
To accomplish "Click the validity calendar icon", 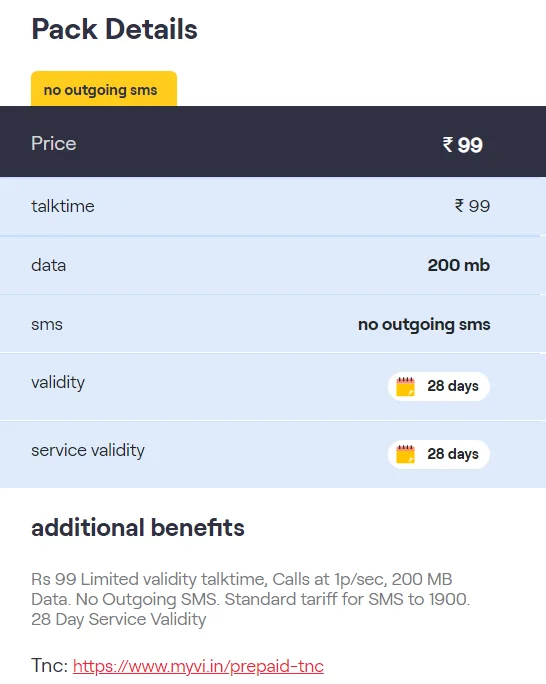I will 405,386.
